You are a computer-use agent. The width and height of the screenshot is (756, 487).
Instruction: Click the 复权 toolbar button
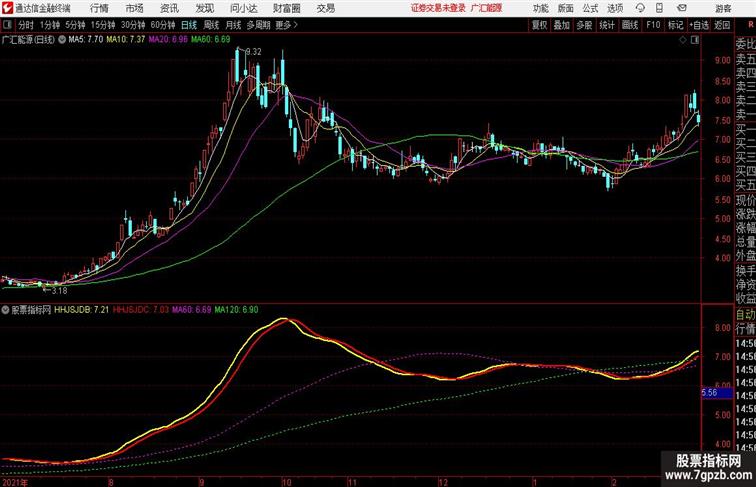(540, 25)
